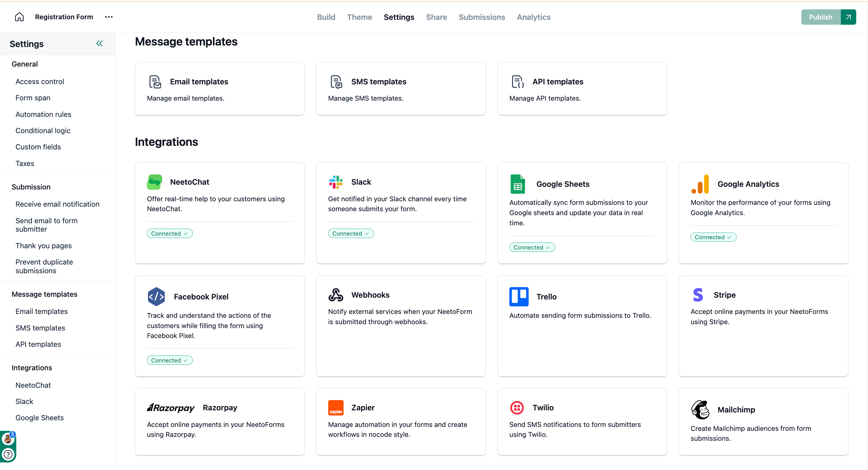Click the Registration Form title
Screen dimensions: 868x470
pyautogui.click(x=64, y=17)
